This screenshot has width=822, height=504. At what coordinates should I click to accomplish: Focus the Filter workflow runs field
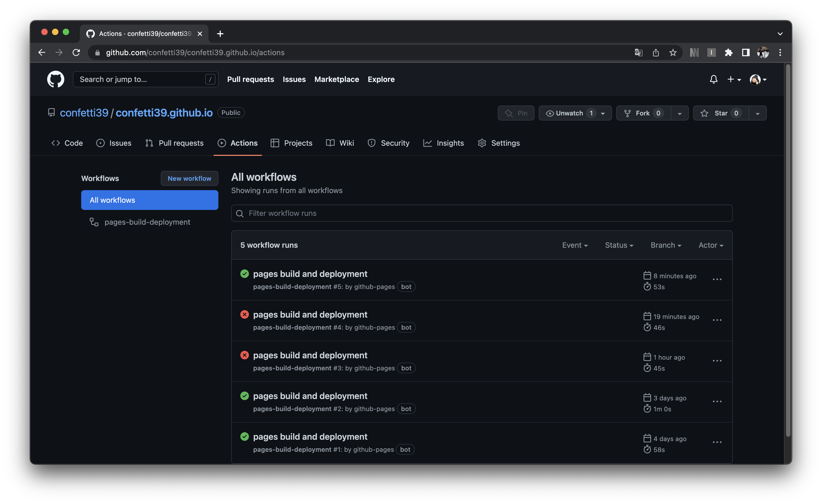pos(481,213)
